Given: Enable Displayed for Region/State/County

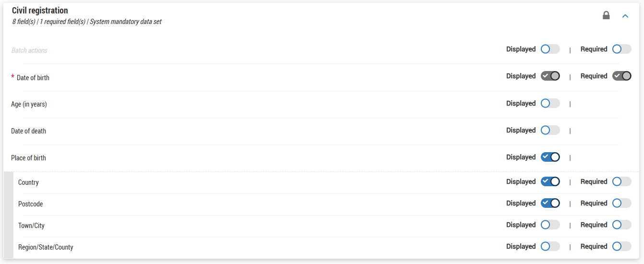Looking at the screenshot, I should [x=550, y=246].
